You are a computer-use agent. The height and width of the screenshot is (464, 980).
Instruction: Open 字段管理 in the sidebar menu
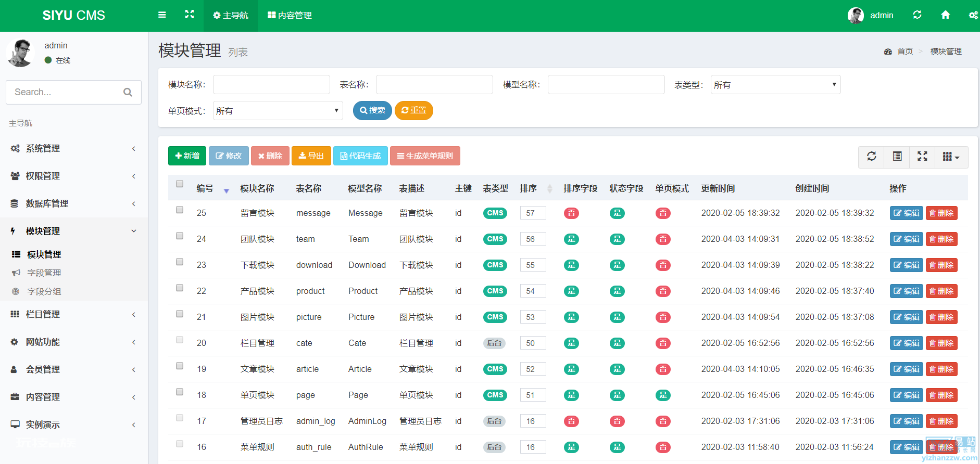(x=44, y=273)
